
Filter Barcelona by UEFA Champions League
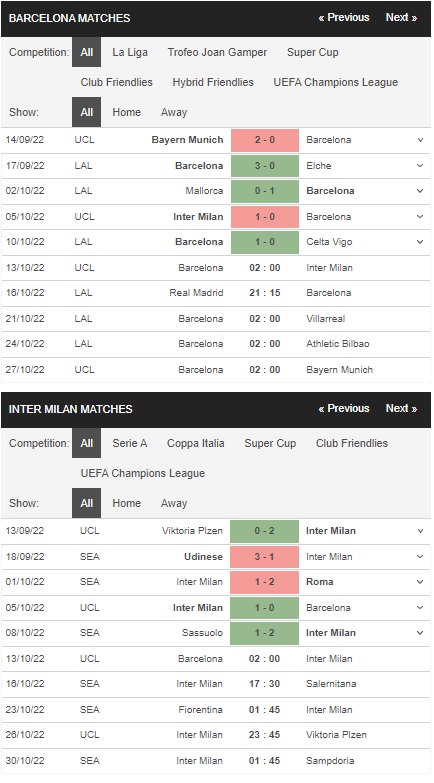pyautogui.click(x=336, y=82)
